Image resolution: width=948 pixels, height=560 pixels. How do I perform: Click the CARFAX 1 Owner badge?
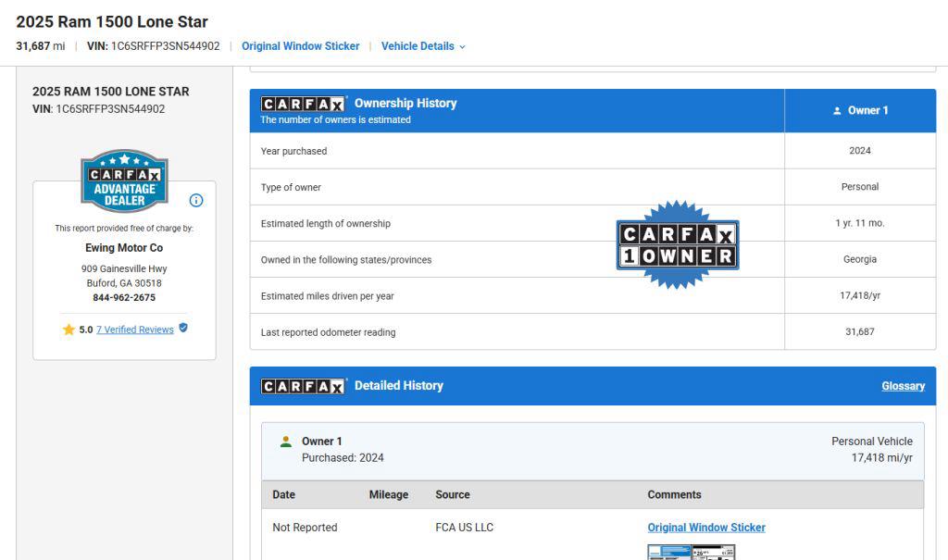(x=677, y=245)
